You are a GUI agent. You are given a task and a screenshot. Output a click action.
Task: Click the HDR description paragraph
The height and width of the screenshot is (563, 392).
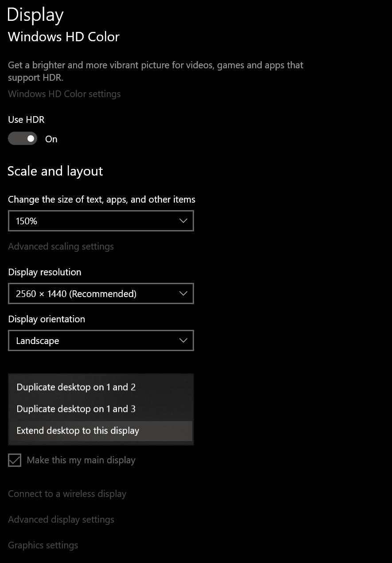point(155,71)
